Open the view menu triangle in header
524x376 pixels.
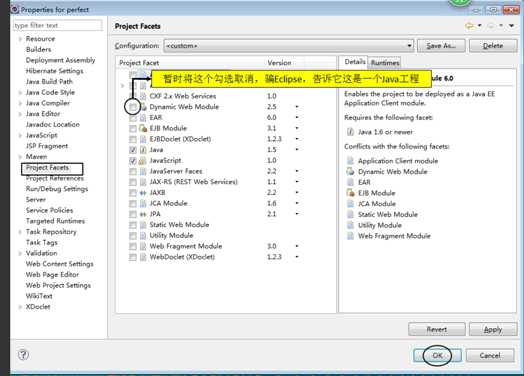tap(511, 26)
